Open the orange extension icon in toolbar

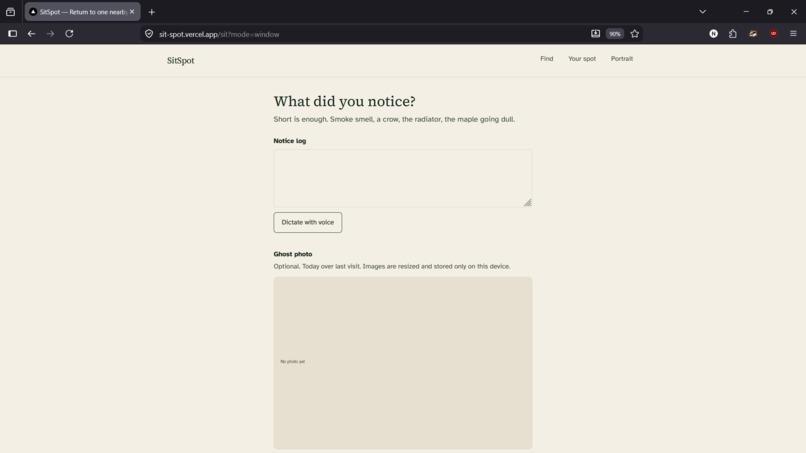753,33
